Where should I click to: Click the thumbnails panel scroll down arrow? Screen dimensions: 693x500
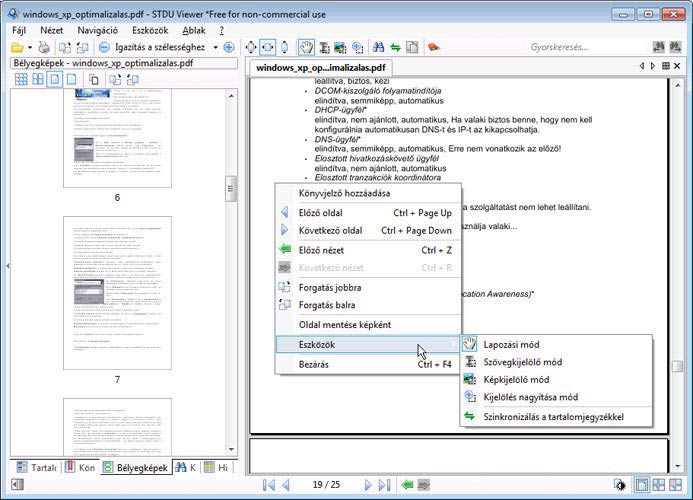point(232,450)
